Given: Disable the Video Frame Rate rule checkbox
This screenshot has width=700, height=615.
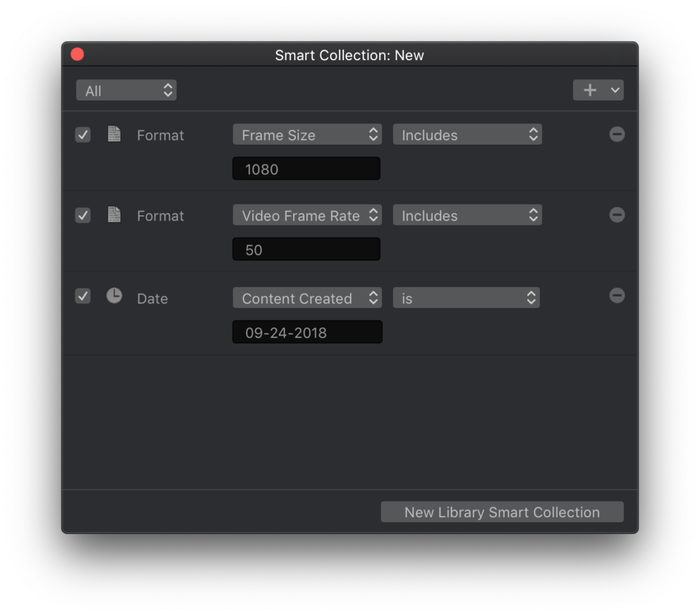Looking at the screenshot, I should coord(83,215).
